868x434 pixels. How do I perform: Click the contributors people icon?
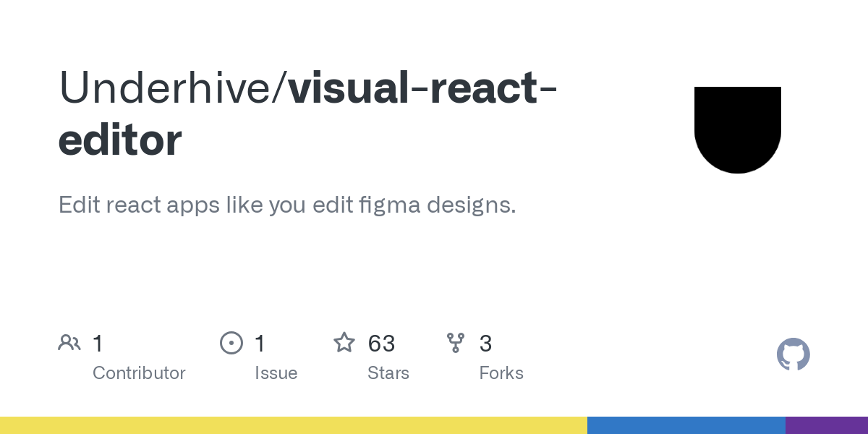tap(69, 342)
